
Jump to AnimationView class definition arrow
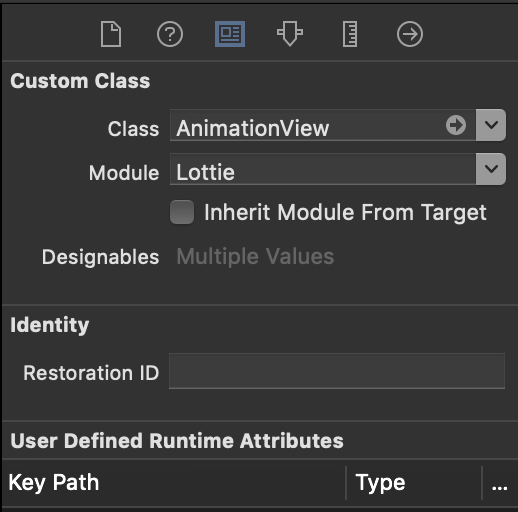coord(456,125)
